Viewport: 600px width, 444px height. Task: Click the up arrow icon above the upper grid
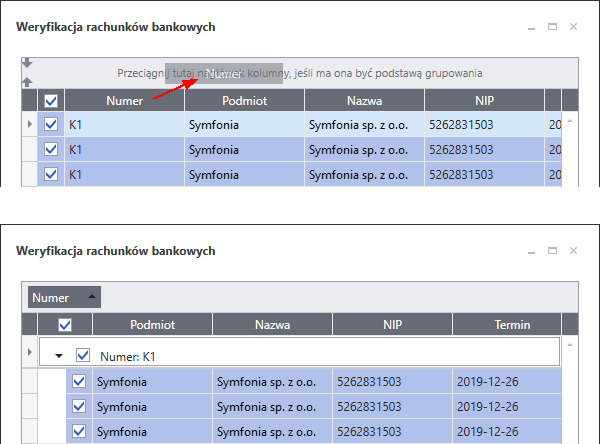27,82
